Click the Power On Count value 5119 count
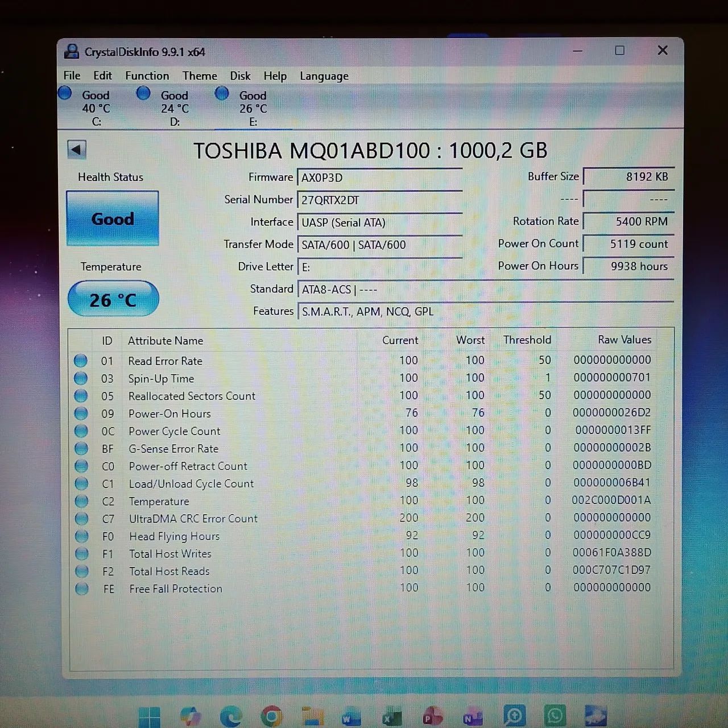Viewport: 728px width, 728px height. click(x=628, y=244)
